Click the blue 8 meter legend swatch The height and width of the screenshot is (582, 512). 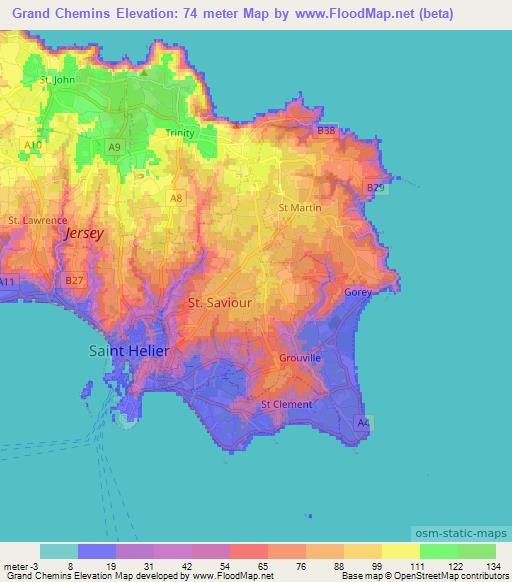[97, 552]
